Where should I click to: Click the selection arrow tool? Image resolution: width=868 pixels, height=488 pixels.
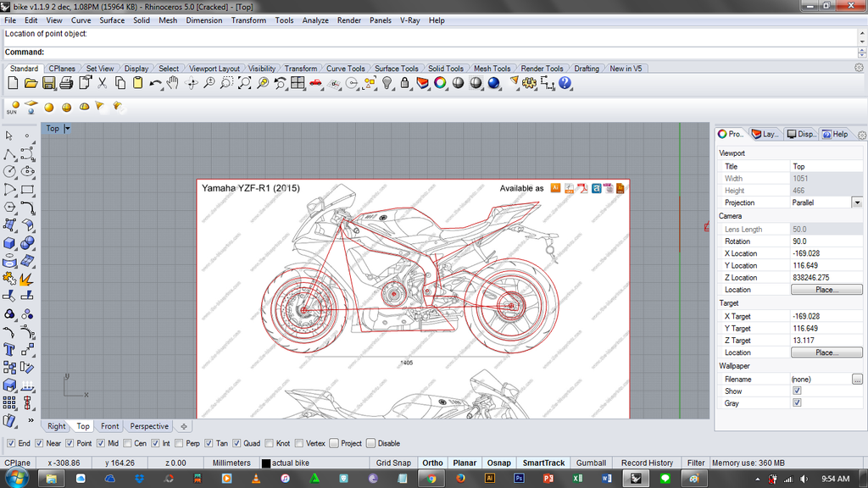(9, 136)
